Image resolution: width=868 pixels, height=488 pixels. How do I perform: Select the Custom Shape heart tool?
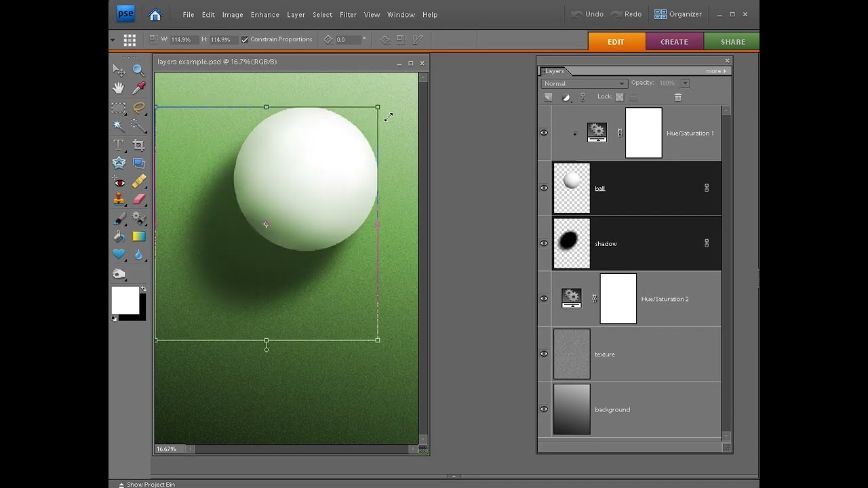coord(119,254)
